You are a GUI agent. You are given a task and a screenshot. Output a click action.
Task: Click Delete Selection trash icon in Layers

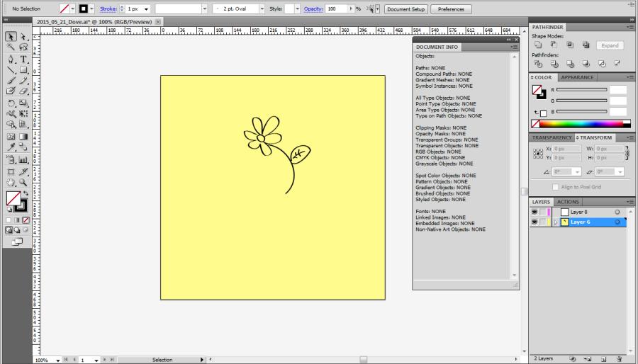click(x=620, y=359)
